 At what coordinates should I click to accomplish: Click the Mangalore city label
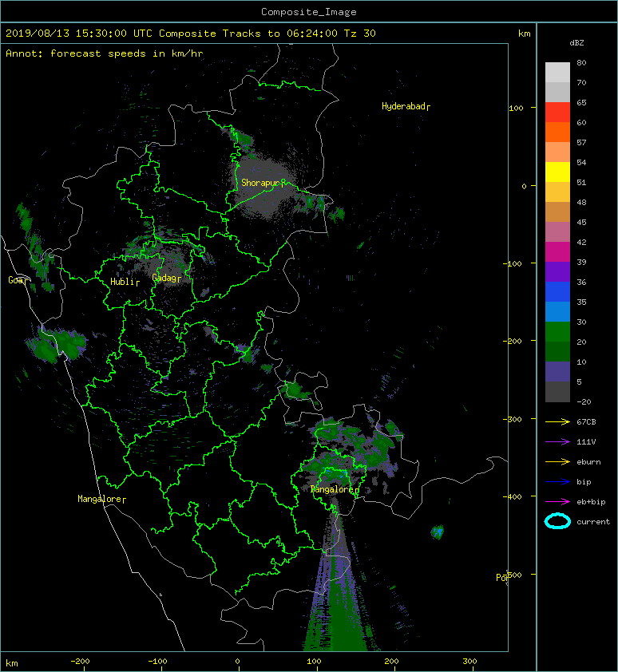[x=101, y=499]
